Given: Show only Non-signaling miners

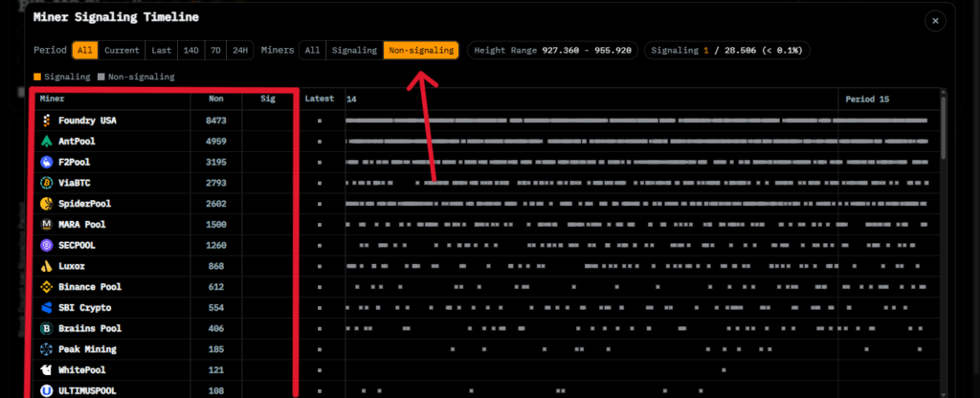Looking at the screenshot, I should point(421,51).
